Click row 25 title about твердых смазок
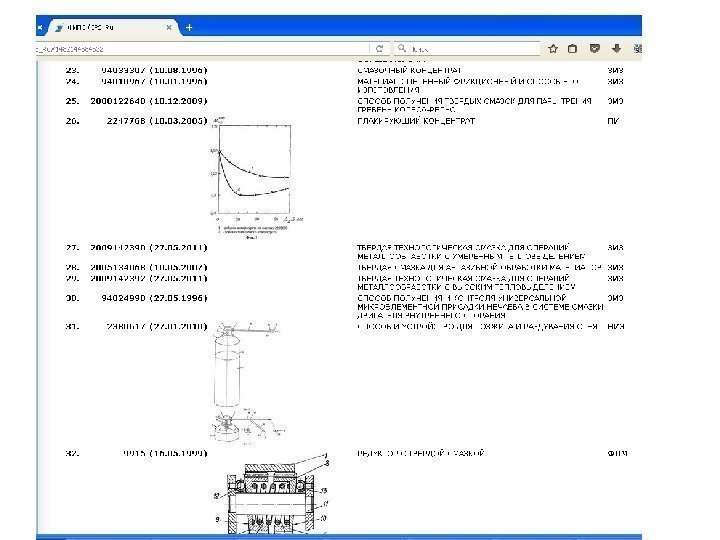 474,105
